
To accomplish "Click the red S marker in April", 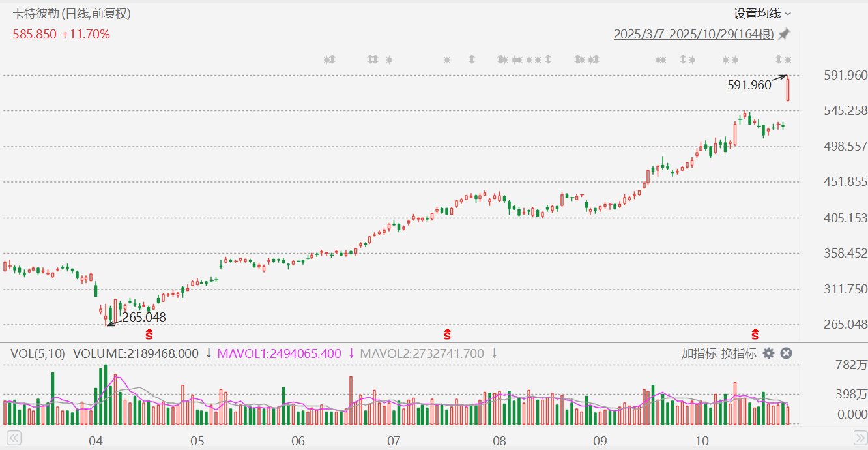I will tap(149, 335).
